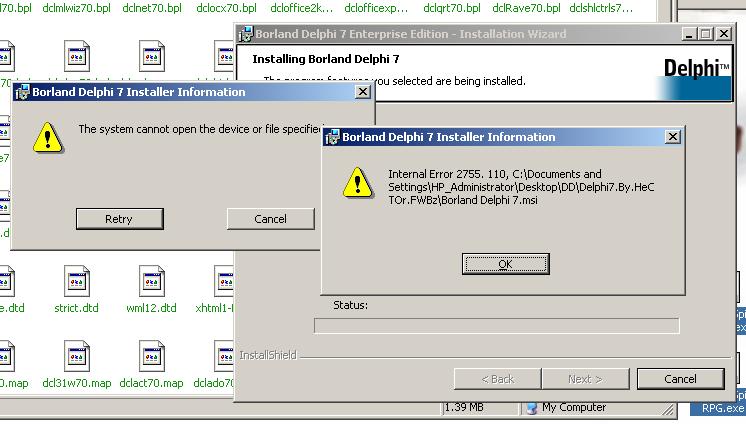Select the strict.dtd file icon

77,282
